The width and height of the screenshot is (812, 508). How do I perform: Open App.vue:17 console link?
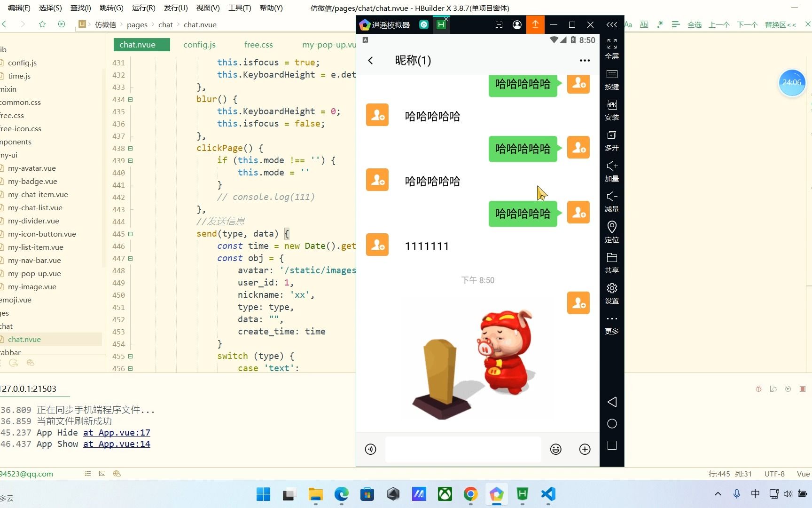tap(117, 433)
